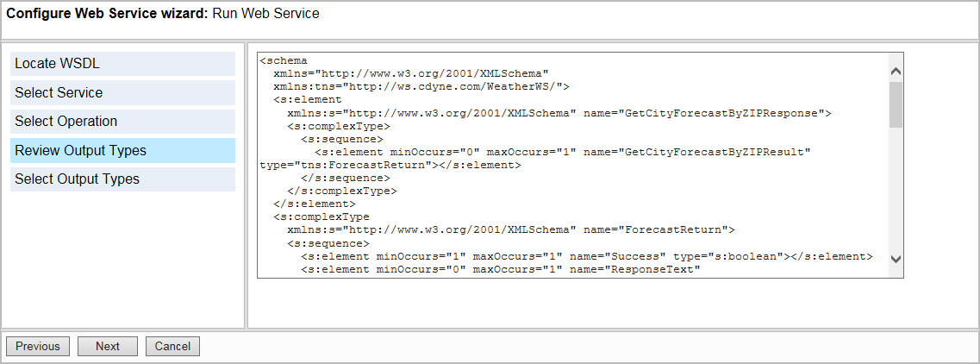980x364 pixels.
Task: Click the opening schema tag line
Action: (x=284, y=60)
